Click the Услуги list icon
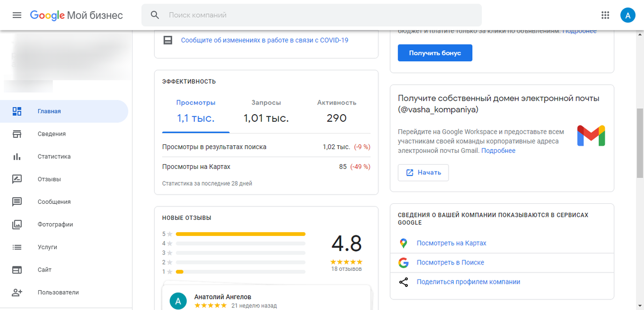Image resolution: width=644 pixels, height=310 pixels. point(17,247)
